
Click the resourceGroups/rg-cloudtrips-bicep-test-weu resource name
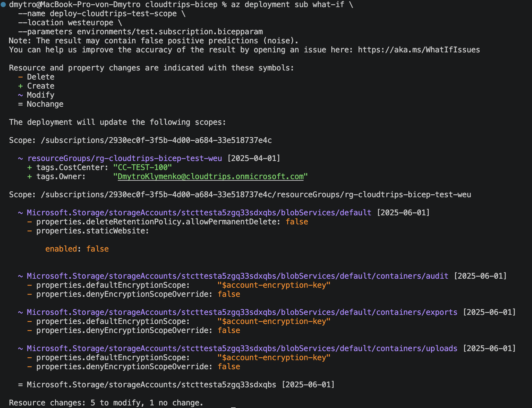125,158
